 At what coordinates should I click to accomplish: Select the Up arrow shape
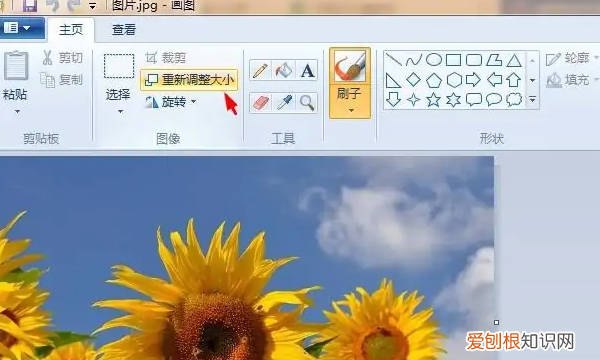click(x=514, y=80)
